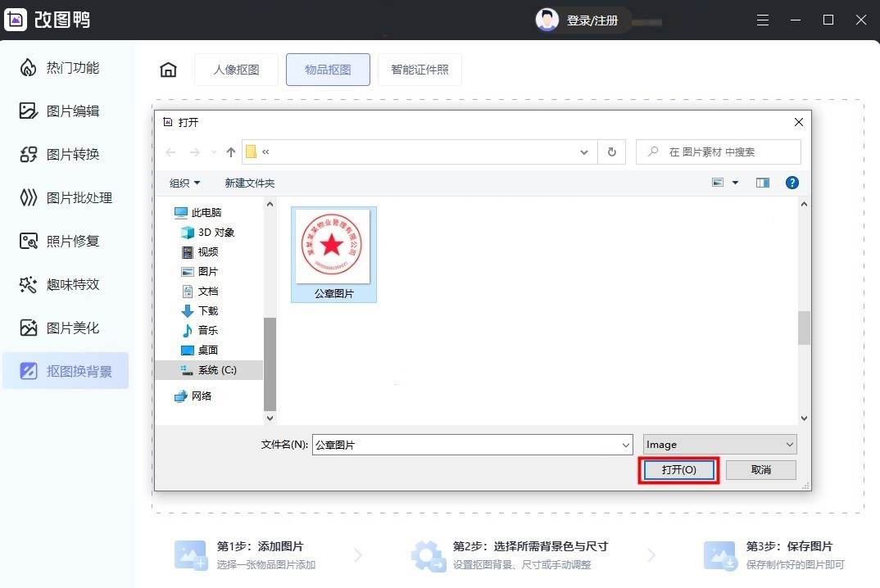Expand the address bar path dropdown
Viewport: 880px width, 588px height.
click(x=583, y=152)
